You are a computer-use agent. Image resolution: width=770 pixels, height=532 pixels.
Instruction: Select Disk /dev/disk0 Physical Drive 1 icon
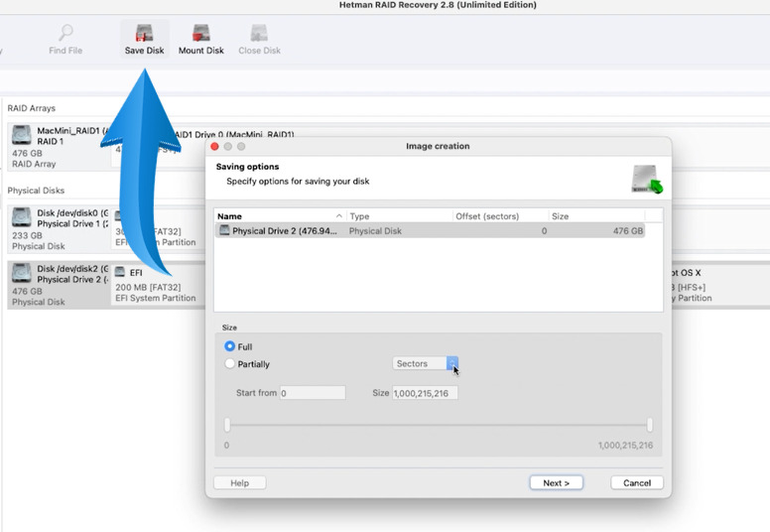tap(21, 217)
